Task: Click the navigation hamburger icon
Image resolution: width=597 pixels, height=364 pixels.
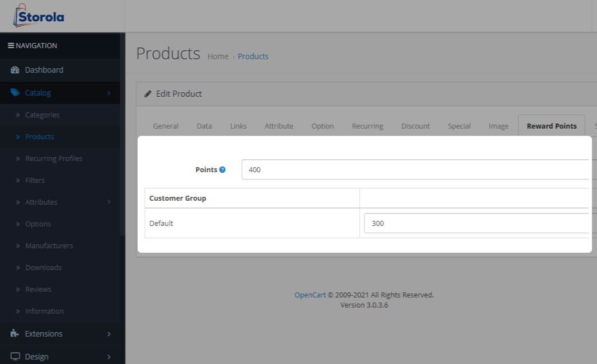Action: pyautogui.click(x=11, y=46)
